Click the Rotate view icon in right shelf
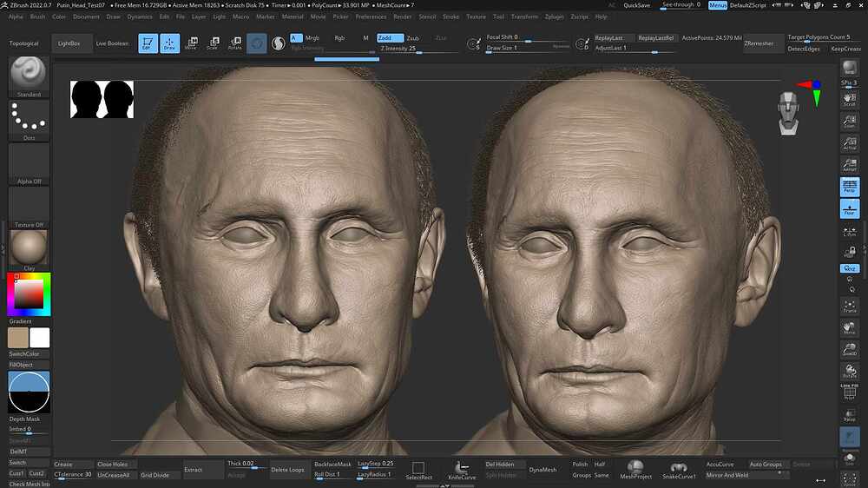 [x=849, y=371]
